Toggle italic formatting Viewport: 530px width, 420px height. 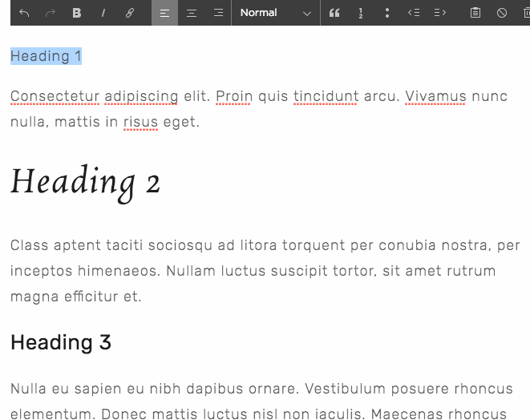tap(103, 13)
